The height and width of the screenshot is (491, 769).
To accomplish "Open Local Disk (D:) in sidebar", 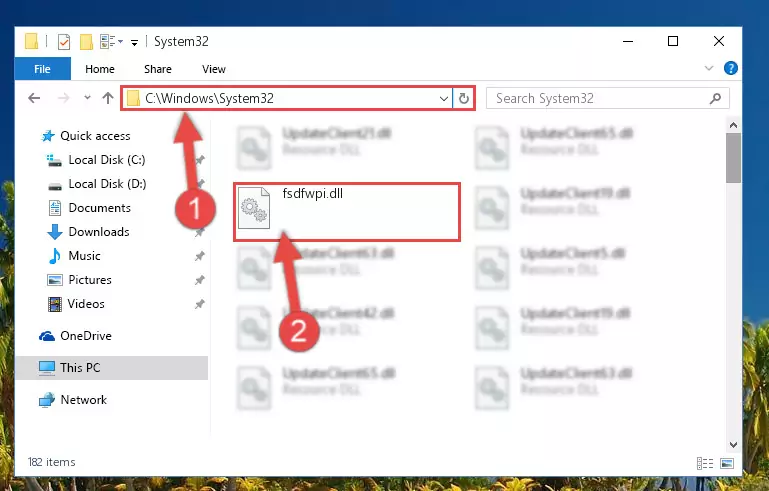I will (x=107, y=184).
